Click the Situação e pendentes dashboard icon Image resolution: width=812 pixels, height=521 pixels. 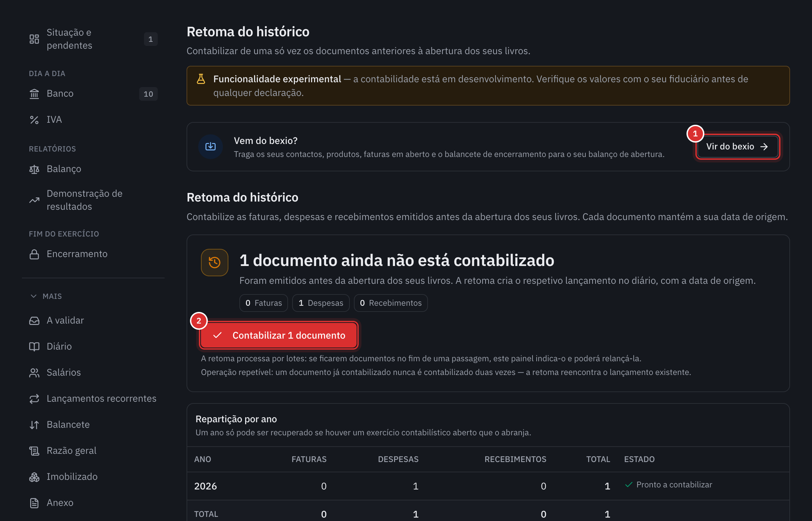click(34, 39)
